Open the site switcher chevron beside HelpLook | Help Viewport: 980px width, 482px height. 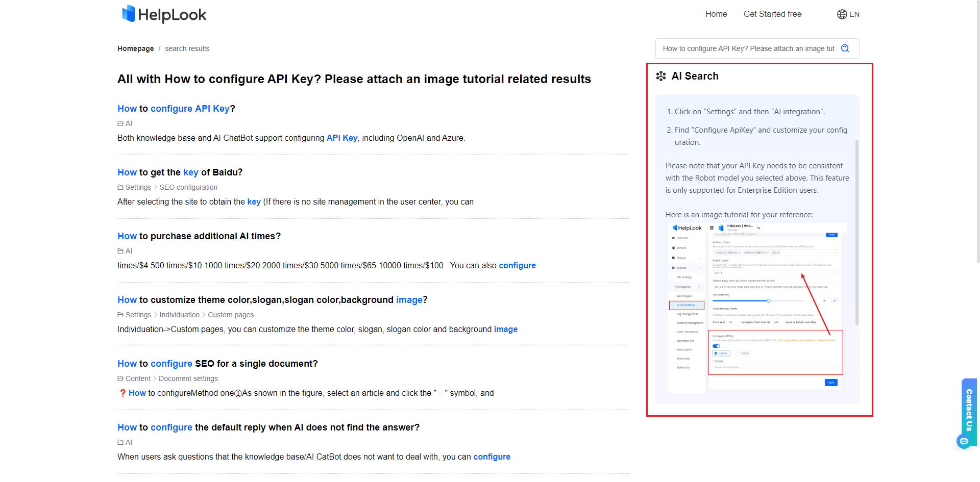pyautogui.click(x=758, y=228)
